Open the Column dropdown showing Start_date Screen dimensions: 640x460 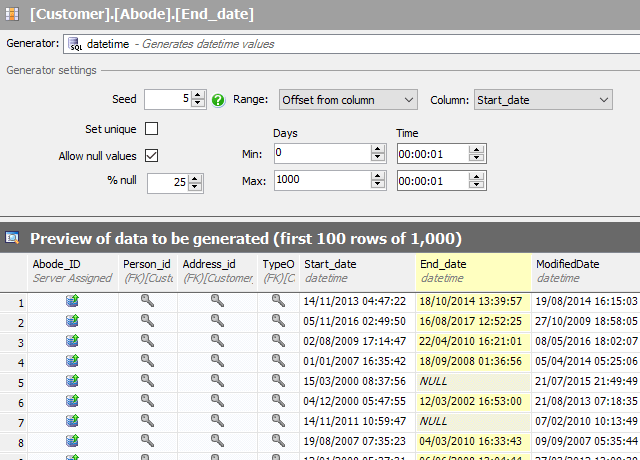(543, 100)
